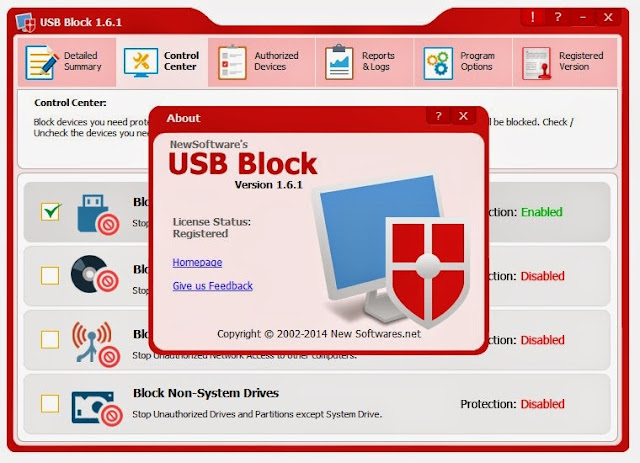This screenshot has width=640, height=463.
Task: Click the blocked disc icon
Action: 95,274
